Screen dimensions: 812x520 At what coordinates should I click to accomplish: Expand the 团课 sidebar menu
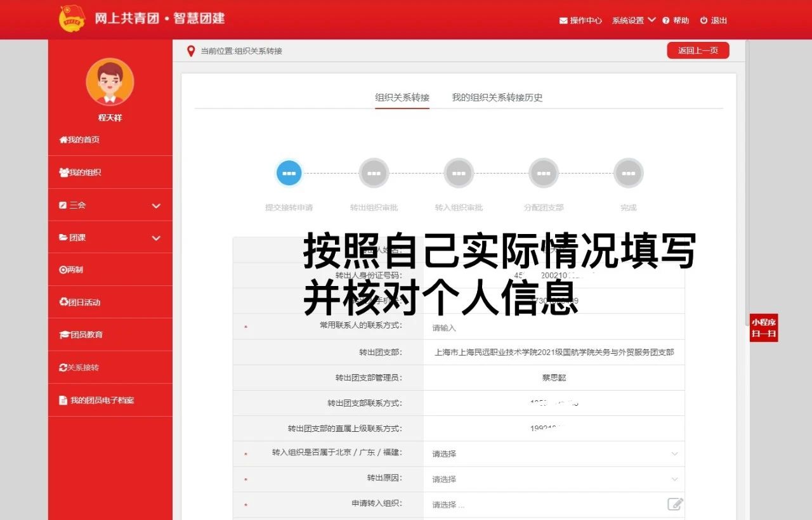(110, 238)
